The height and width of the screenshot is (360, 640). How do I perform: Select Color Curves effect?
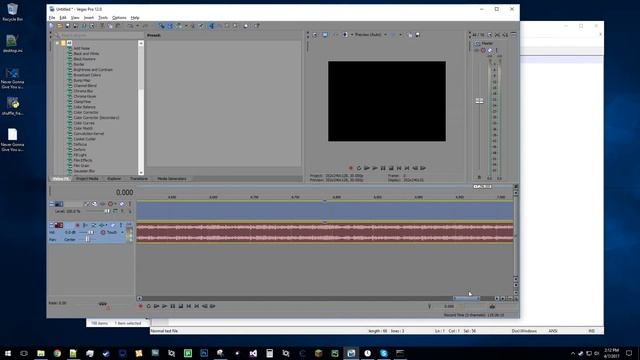click(x=84, y=123)
